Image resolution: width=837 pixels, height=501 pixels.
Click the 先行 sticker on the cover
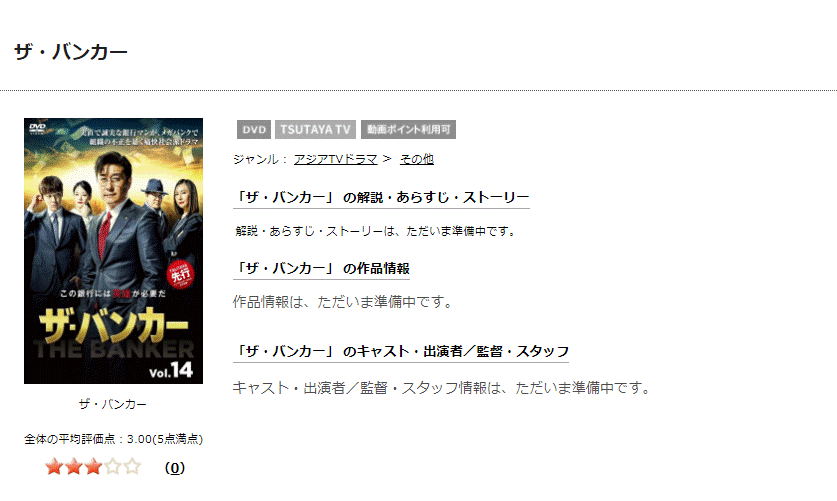[180, 274]
